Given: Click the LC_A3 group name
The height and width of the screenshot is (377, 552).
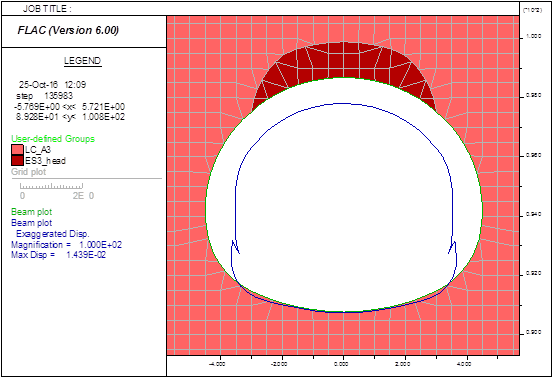Looking at the screenshot, I should [38, 150].
